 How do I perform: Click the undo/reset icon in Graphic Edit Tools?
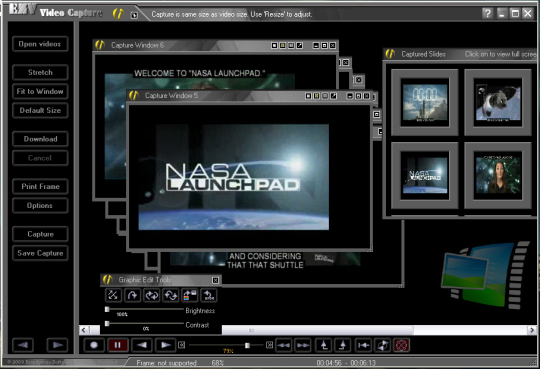[x=209, y=295]
